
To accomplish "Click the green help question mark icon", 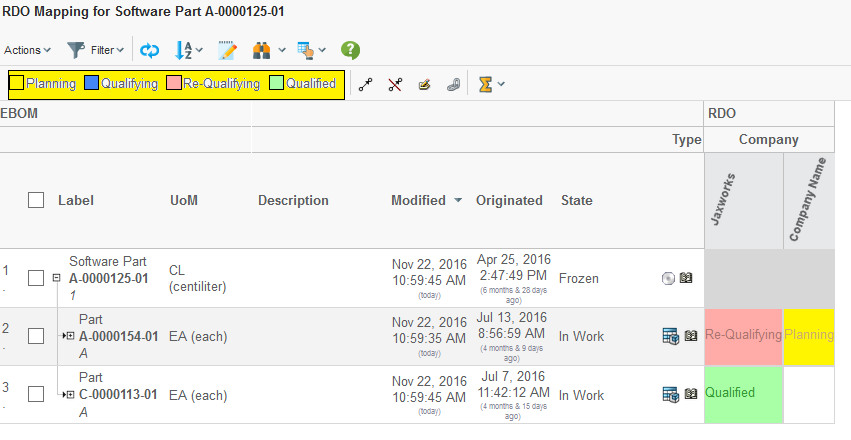I will pyautogui.click(x=349, y=49).
